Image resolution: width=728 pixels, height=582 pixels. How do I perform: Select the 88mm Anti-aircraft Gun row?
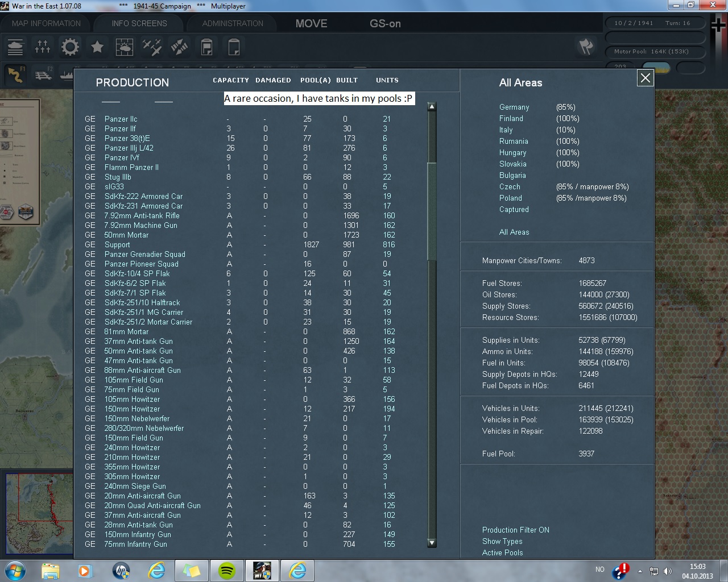coord(239,370)
